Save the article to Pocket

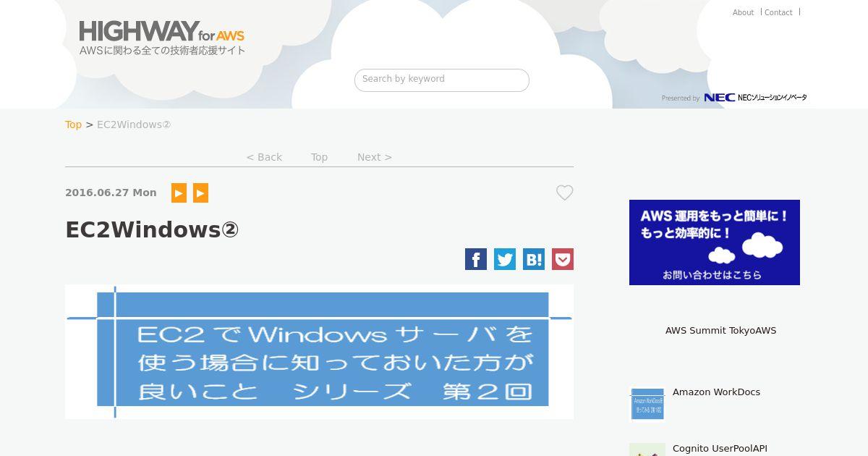(563, 259)
